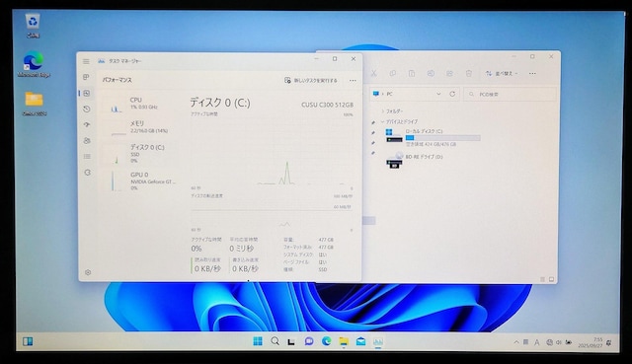
Task: Open the Services page in Task Manager
Action: tap(88, 173)
